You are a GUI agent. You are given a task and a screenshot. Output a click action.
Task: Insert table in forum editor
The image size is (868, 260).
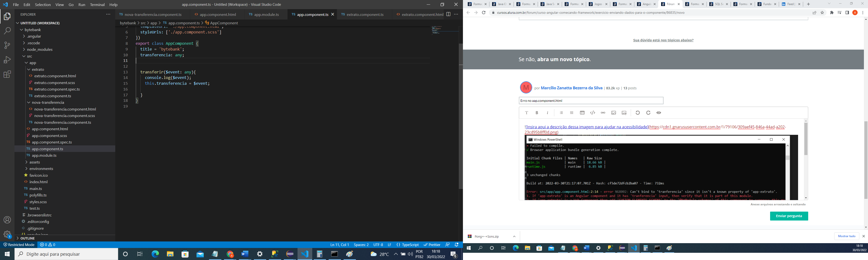pos(582,113)
